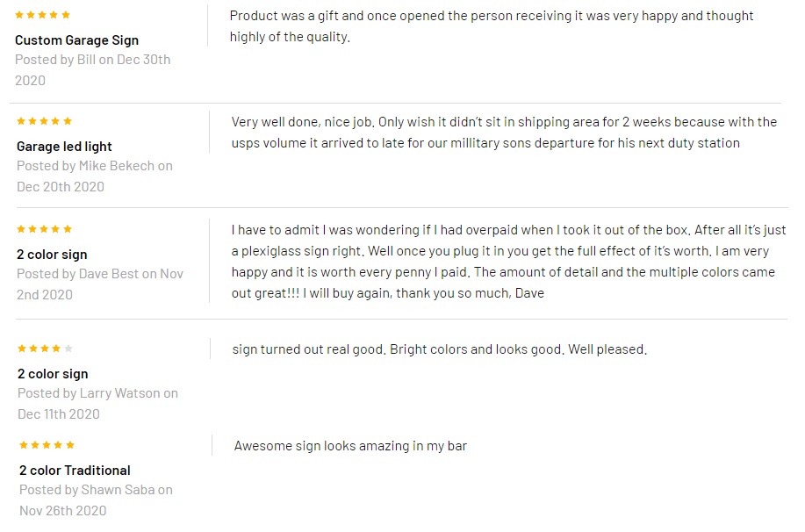Image resolution: width=805 pixels, height=532 pixels.
Task: Click the four-star rating by Larry Watson
Action: 45,349
